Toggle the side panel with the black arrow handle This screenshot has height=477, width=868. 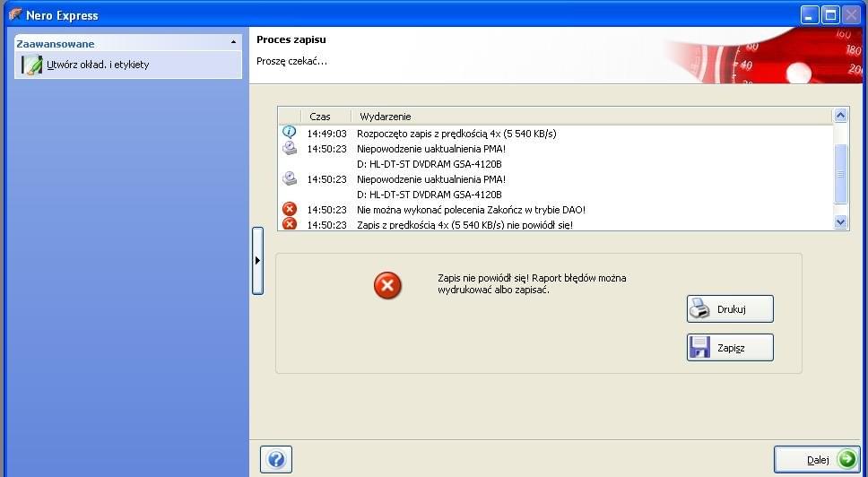point(257,260)
